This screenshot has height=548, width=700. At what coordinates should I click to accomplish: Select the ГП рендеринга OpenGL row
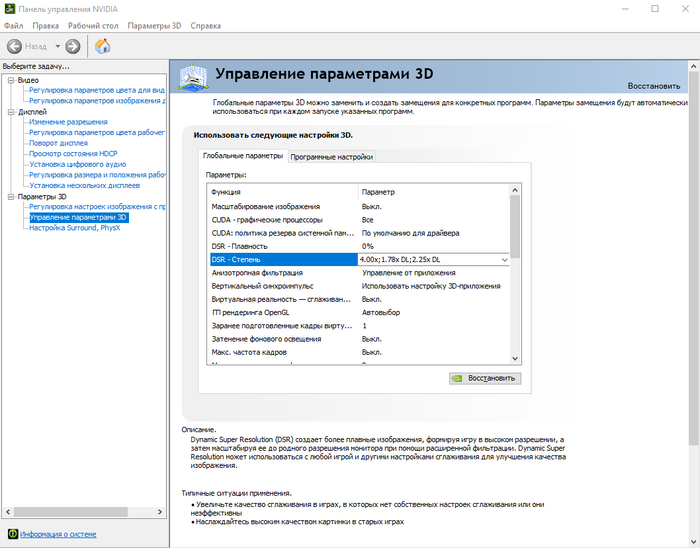tap(359, 312)
